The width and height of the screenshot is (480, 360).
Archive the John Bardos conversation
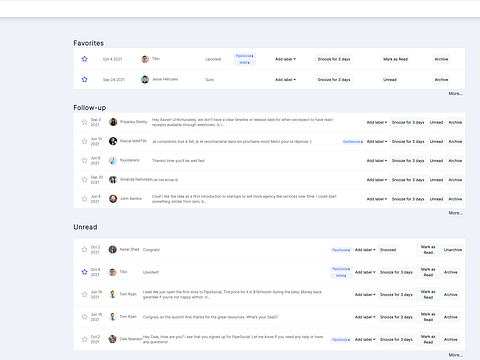coord(455,199)
